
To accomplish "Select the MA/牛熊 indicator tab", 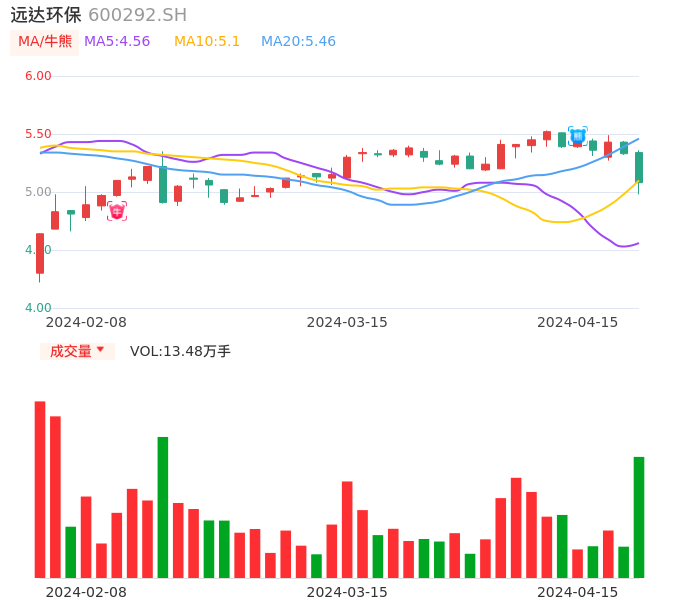I will coord(45,42).
